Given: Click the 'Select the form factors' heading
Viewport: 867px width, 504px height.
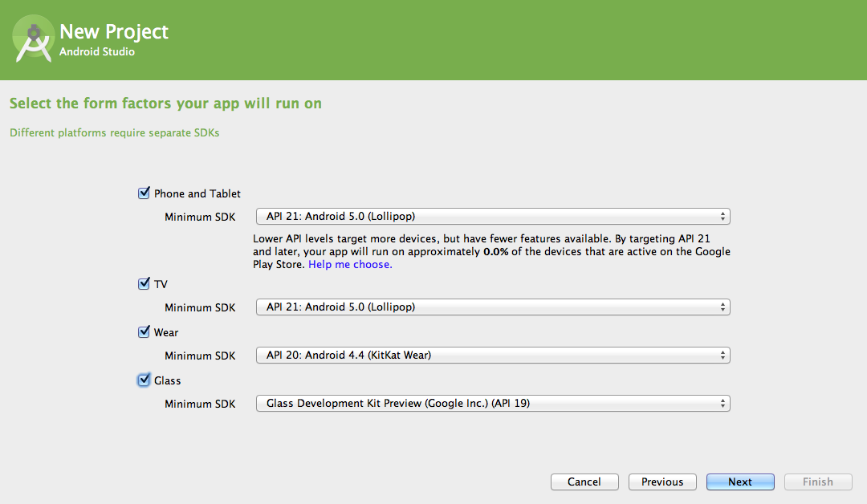Looking at the screenshot, I should point(165,104).
